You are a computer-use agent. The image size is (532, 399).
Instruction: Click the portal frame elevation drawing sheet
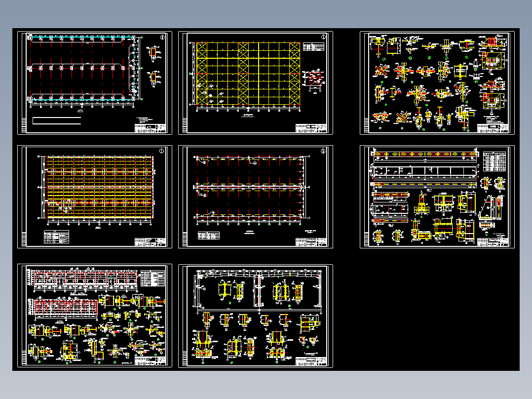point(256,316)
